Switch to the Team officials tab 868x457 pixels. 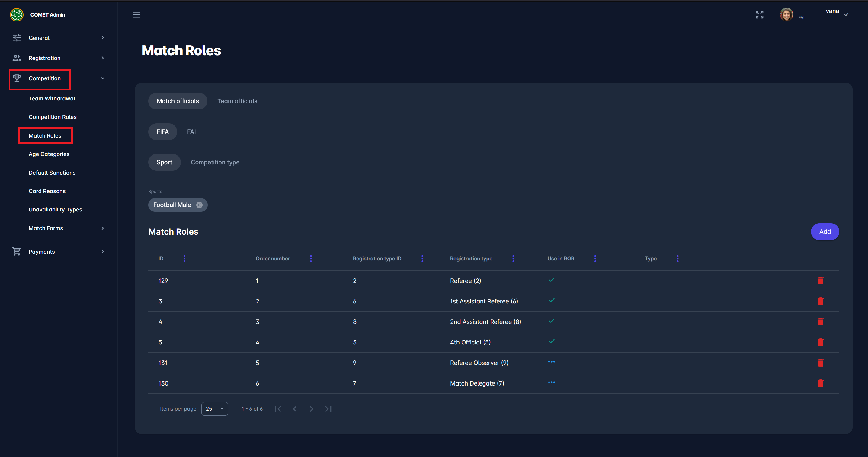pos(237,101)
